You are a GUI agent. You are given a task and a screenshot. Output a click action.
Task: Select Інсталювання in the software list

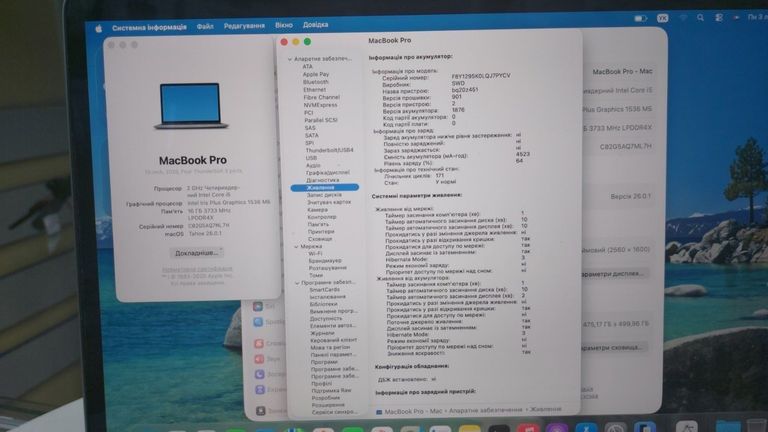(328, 297)
